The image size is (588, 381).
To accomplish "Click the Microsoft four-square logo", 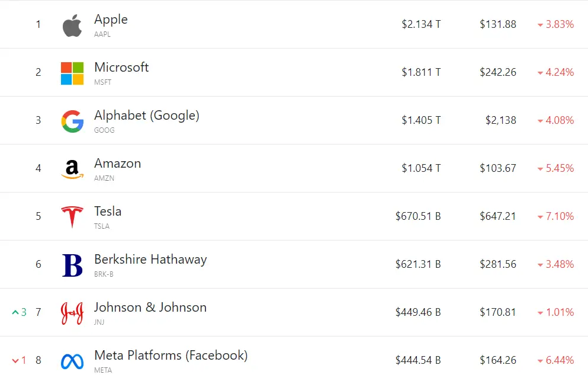I will click(x=72, y=73).
